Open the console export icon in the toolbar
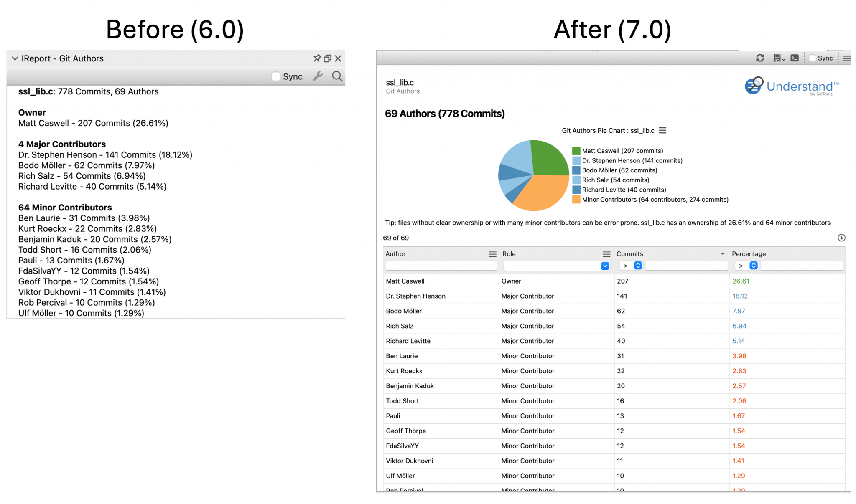This screenshot has height=504, width=856. 795,58
